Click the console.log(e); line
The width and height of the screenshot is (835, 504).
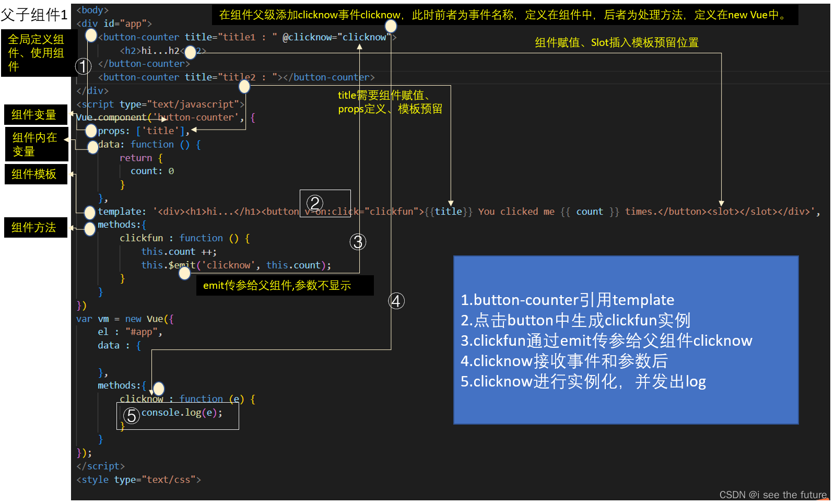tap(182, 413)
